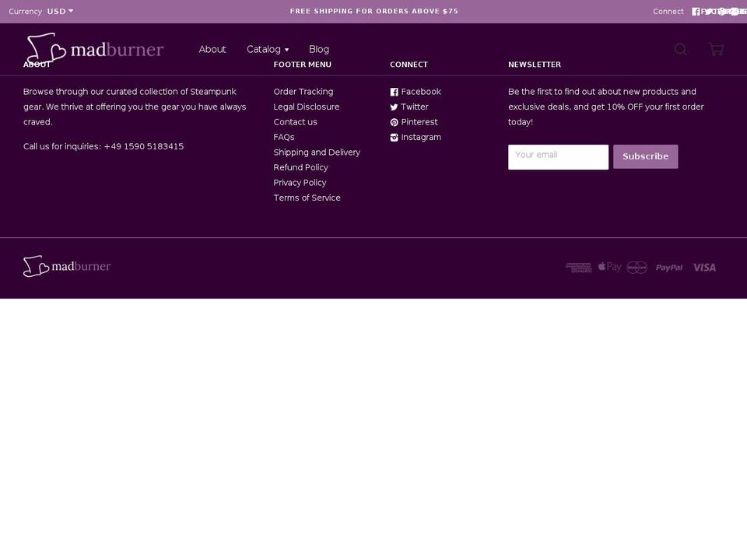Screen dimensions: 747x560
Task: Go to the Blog page
Action: [x=319, y=49]
